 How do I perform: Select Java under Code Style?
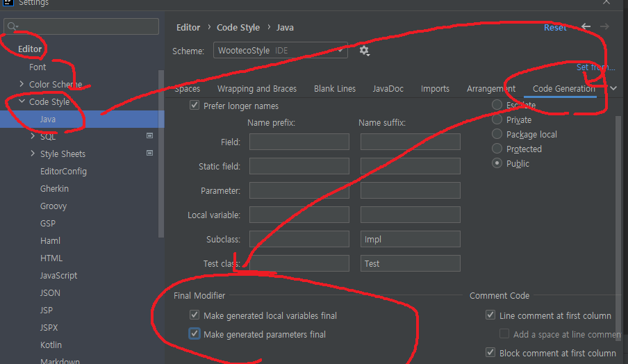click(x=82, y=119)
